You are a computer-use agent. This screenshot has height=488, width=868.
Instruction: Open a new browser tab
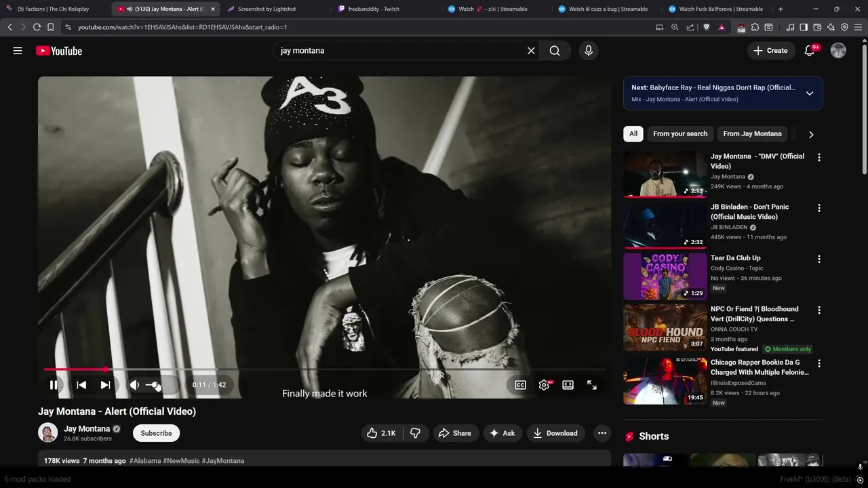pyautogui.click(x=781, y=9)
